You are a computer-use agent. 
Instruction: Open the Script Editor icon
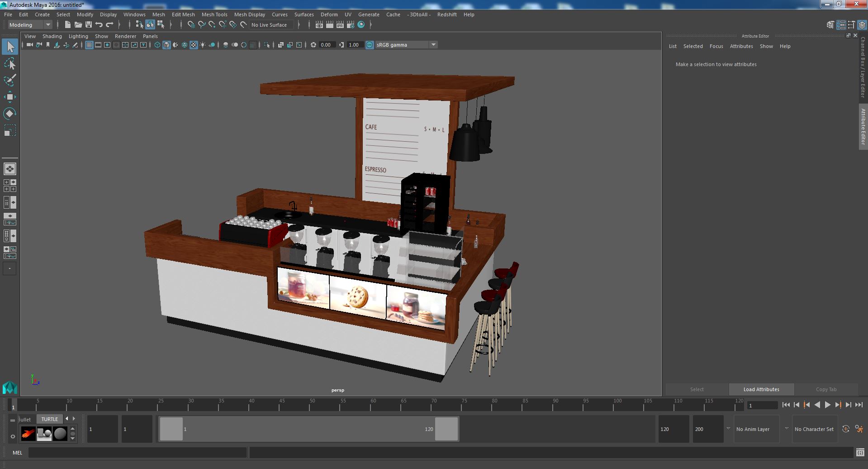(x=860, y=453)
